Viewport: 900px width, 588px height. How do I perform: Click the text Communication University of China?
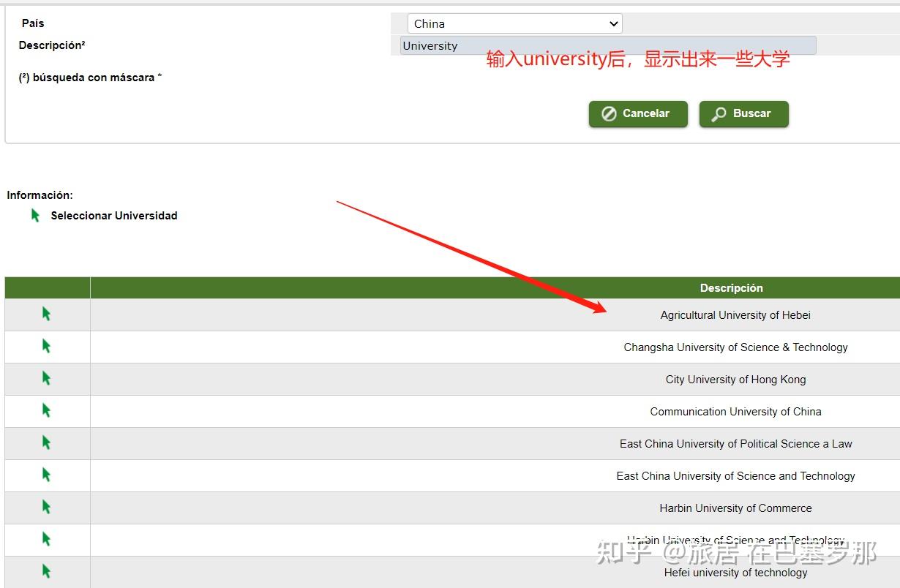735,412
